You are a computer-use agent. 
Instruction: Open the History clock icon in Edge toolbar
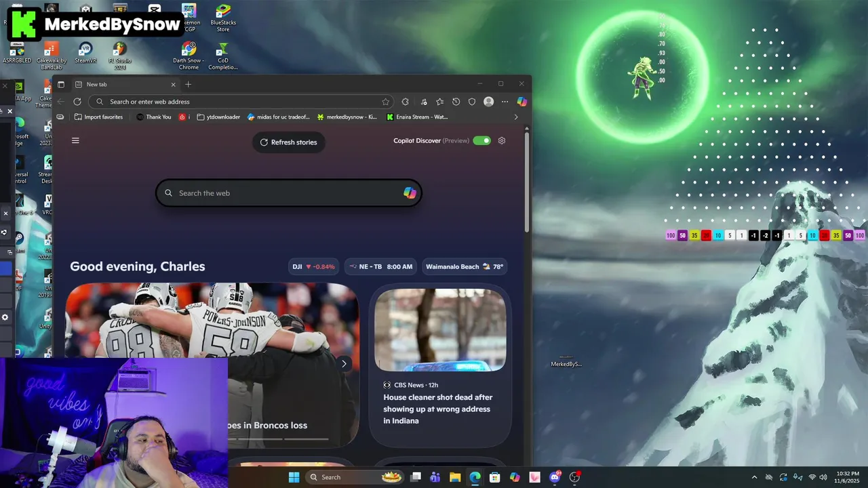pos(456,102)
